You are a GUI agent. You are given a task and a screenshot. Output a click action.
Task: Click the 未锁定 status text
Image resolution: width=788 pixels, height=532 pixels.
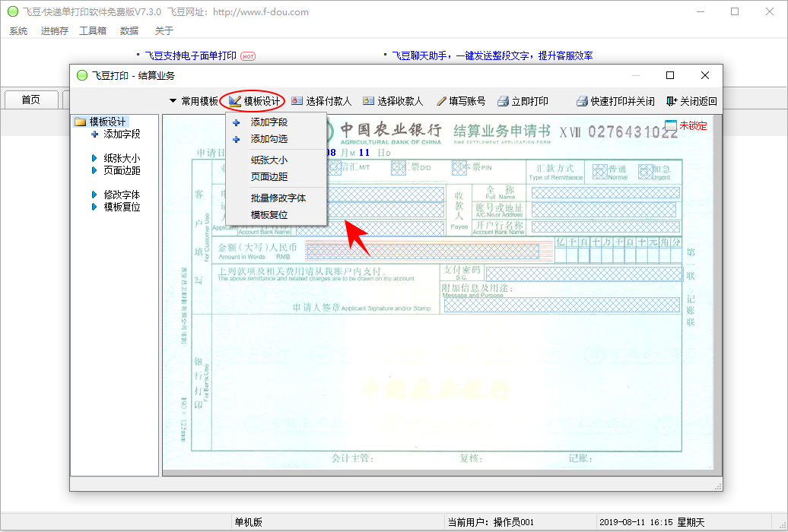(693, 125)
